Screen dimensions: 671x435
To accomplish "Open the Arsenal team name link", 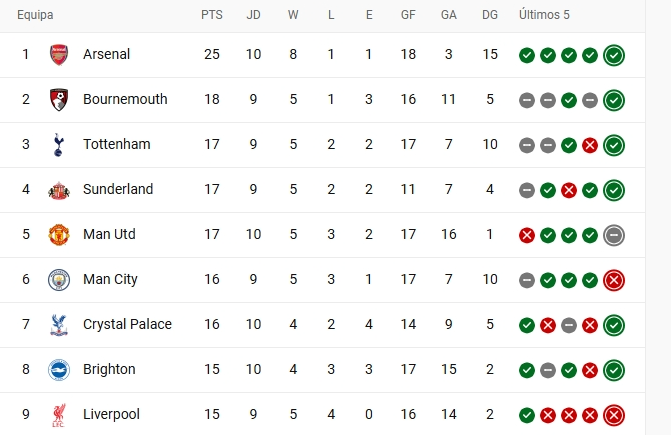I will tap(107, 55).
